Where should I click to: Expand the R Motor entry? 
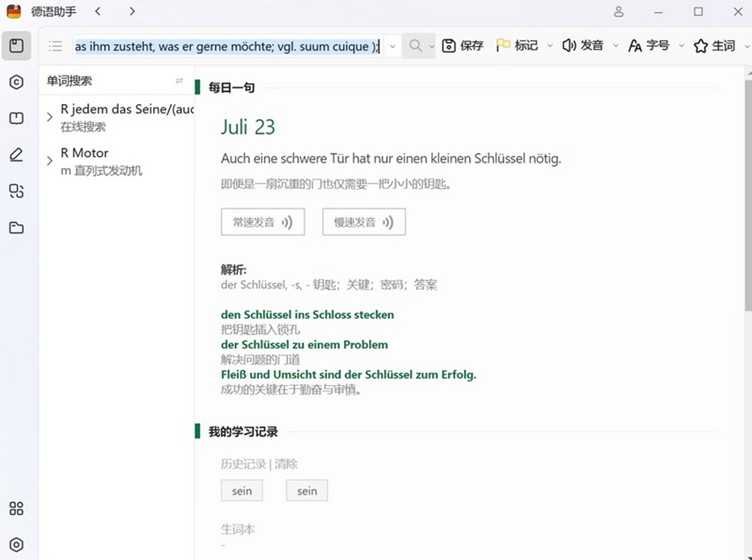pos(50,161)
